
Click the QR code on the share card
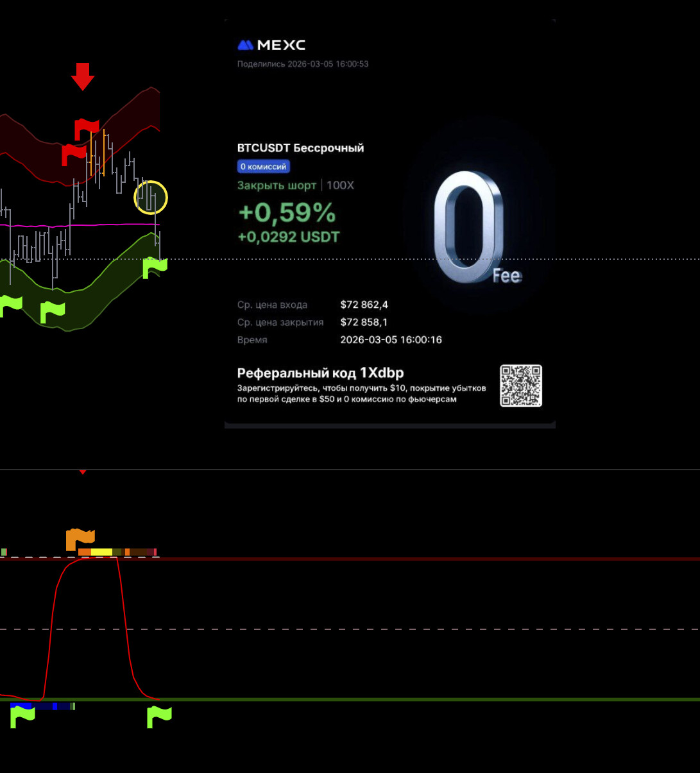click(521, 386)
